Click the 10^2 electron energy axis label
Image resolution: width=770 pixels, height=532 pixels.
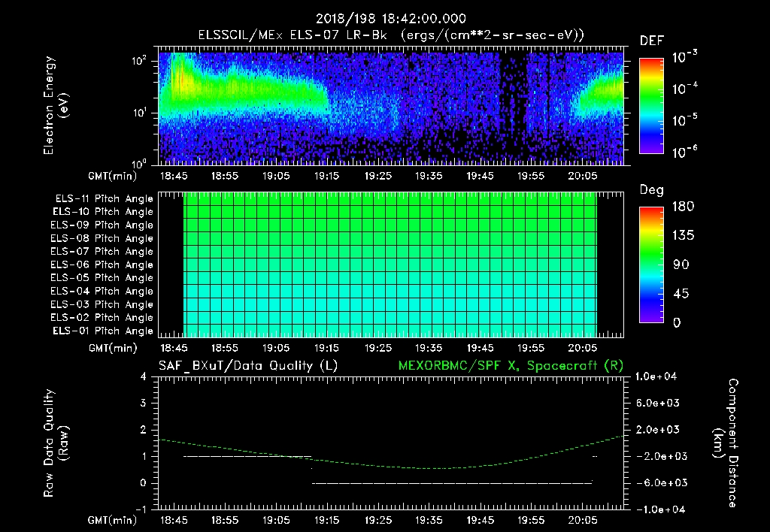[140, 61]
